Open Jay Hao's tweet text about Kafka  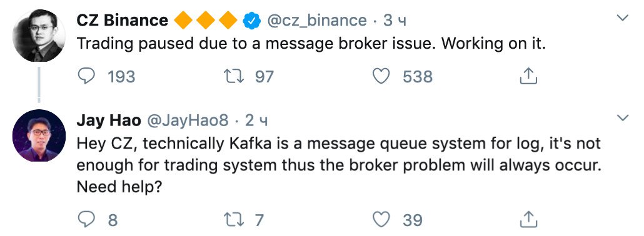coord(339,165)
